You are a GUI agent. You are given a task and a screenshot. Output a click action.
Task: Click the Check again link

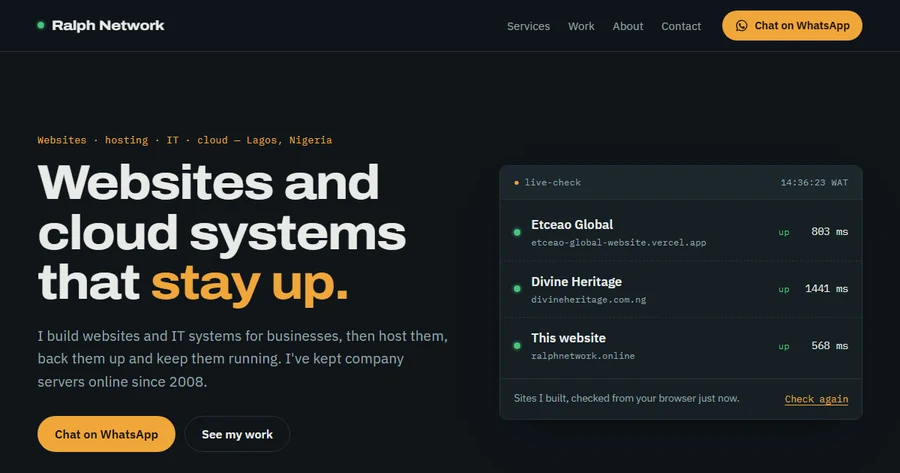[816, 399]
